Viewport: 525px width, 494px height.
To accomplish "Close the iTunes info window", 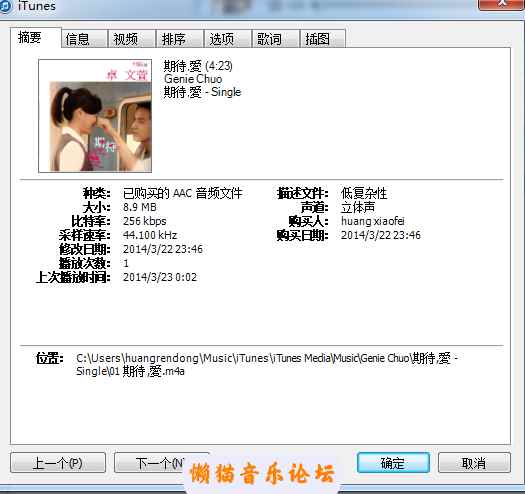I will pos(502,5).
